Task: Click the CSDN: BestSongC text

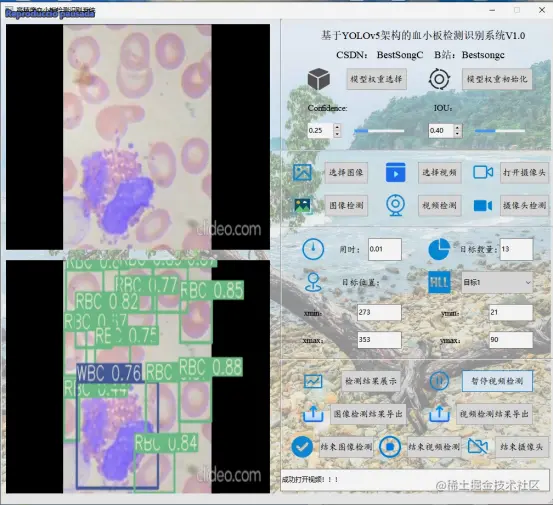Action: [379, 55]
